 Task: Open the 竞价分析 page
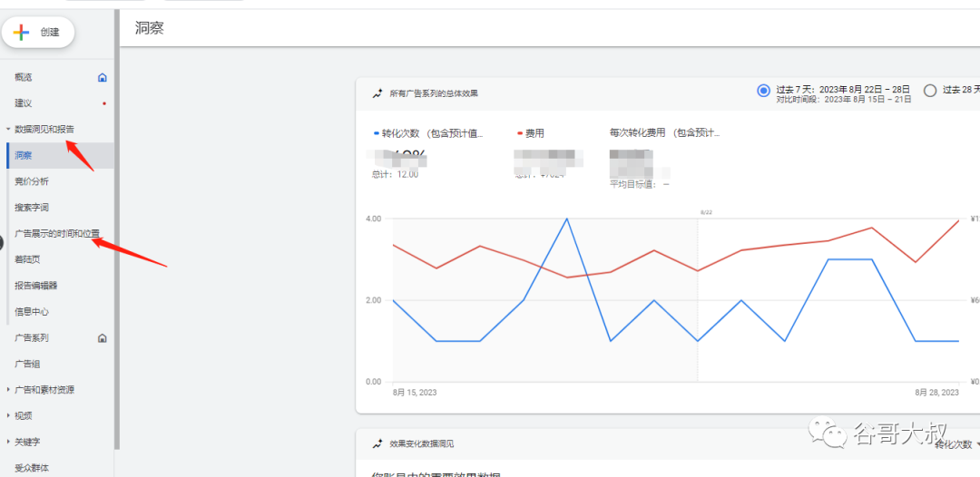coord(32,181)
